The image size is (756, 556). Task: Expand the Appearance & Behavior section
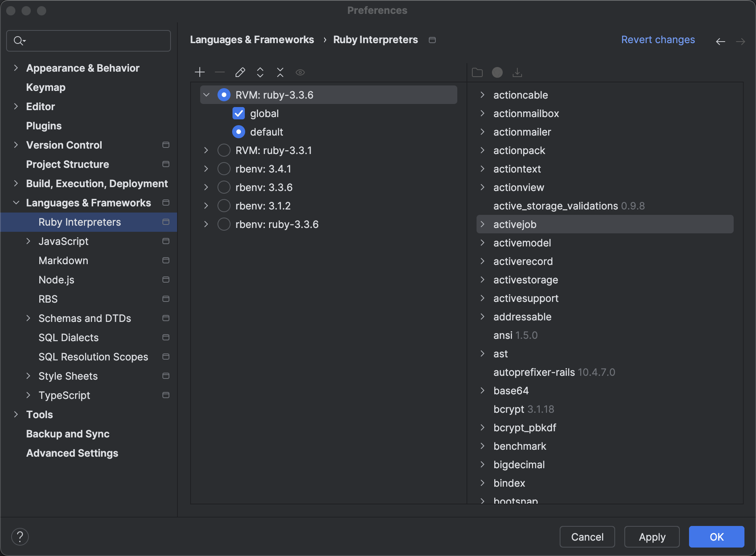tap(16, 68)
